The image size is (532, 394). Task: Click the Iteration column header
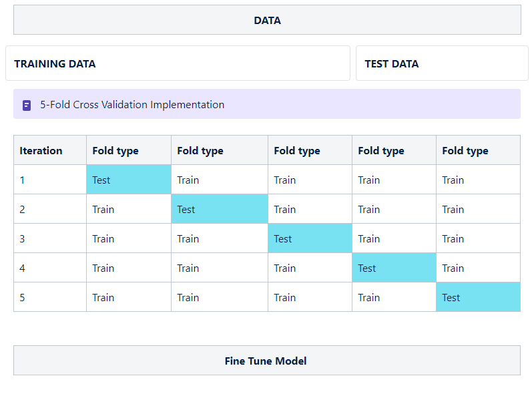click(x=49, y=150)
